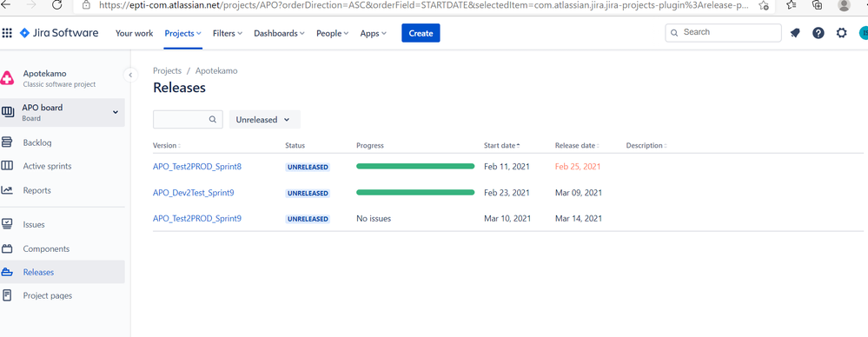
Task: Open the Dashboards dropdown menu
Action: pos(280,33)
